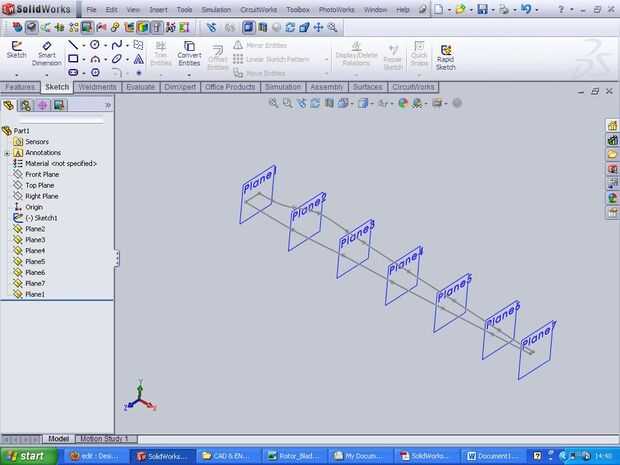Switch to the Evaluate tab
Viewport: 620px width, 465px height.
coord(140,87)
